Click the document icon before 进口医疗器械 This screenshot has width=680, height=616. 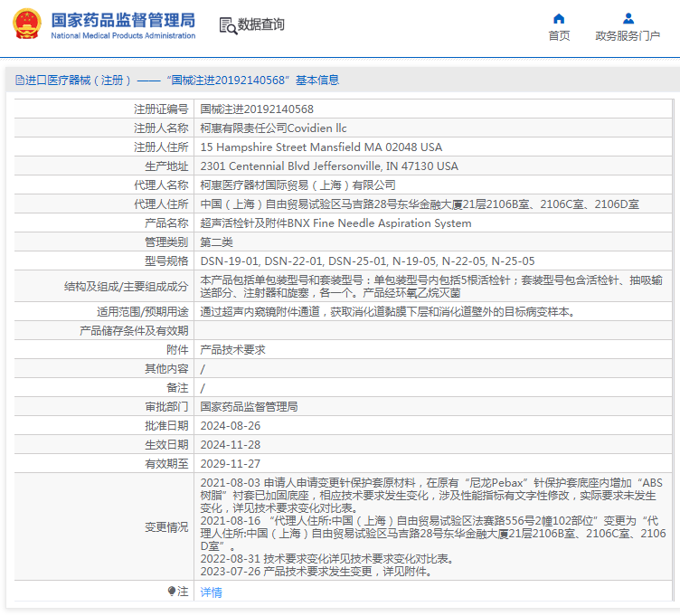pyautogui.click(x=19, y=81)
